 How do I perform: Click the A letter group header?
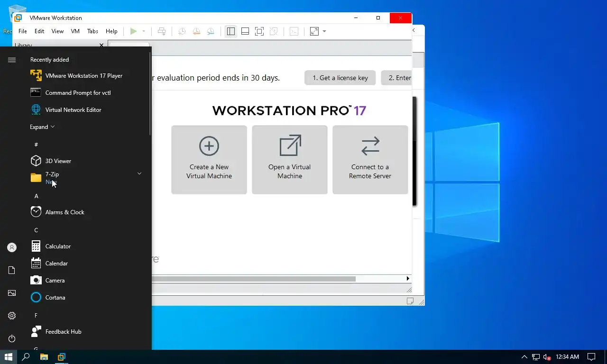point(36,196)
